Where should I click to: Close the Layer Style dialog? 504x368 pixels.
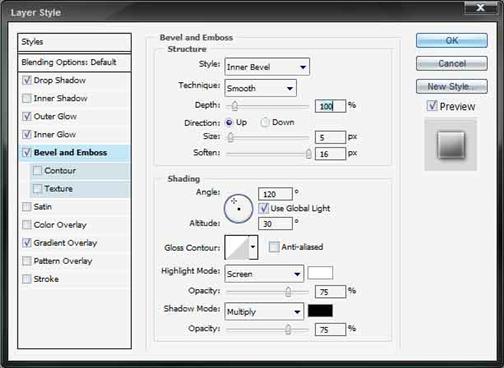(480, 7)
